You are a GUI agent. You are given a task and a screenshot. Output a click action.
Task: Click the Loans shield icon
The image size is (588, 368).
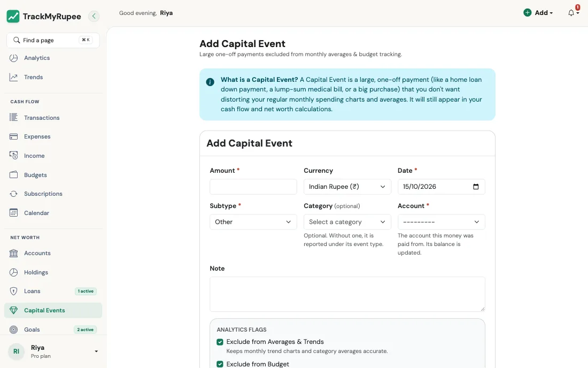(13, 291)
